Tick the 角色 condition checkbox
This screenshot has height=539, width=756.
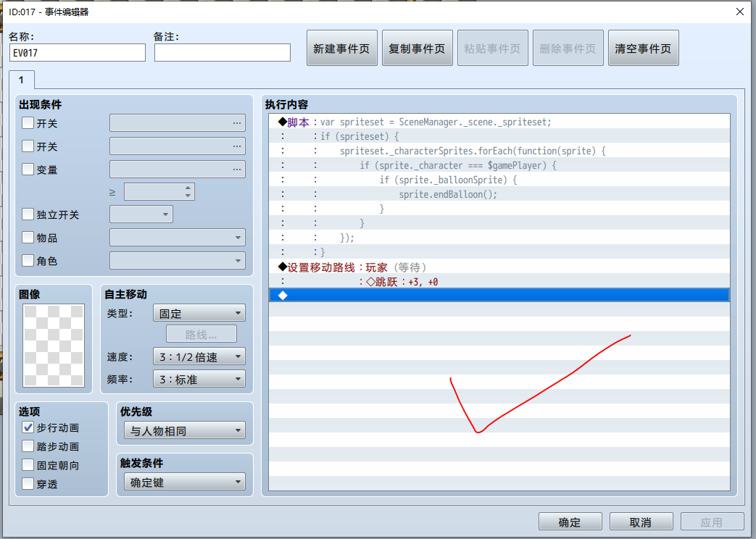click(x=28, y=260)
